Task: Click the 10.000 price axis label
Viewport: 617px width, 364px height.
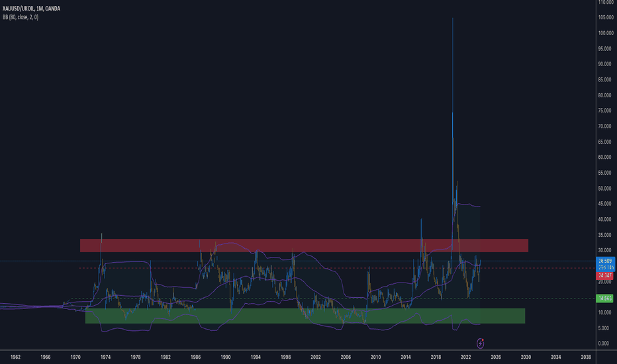Action: click(x=606, y=313)
